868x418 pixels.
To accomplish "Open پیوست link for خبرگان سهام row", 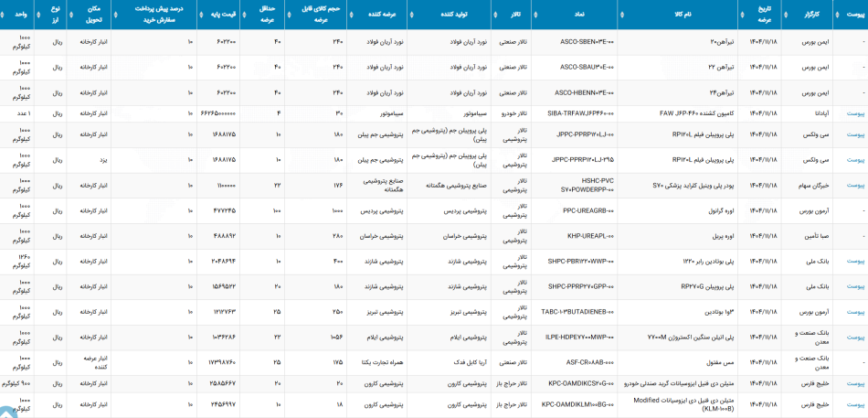I will [855, 185].
